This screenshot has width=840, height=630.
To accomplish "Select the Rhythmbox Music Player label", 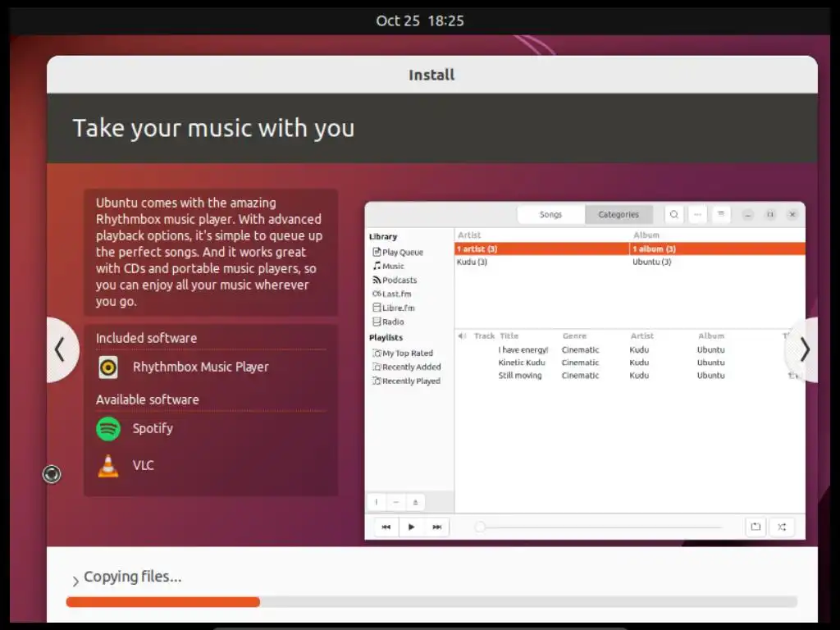I will (x=201, y=367).
